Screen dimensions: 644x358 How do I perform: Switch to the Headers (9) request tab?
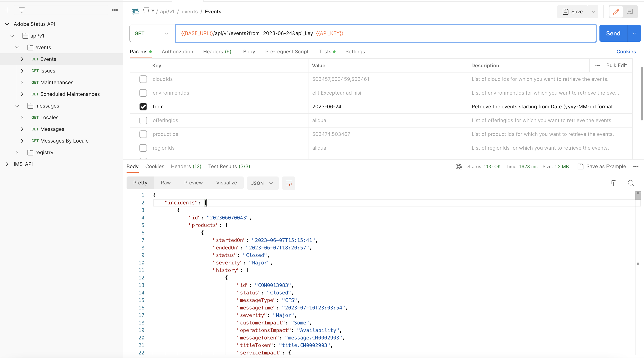coord(217,51)
